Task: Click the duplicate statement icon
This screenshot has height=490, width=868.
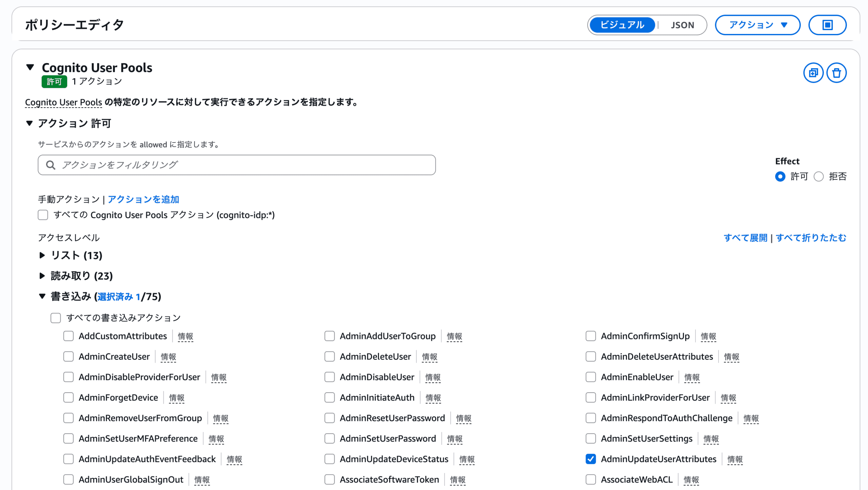Action: point(813,73)
